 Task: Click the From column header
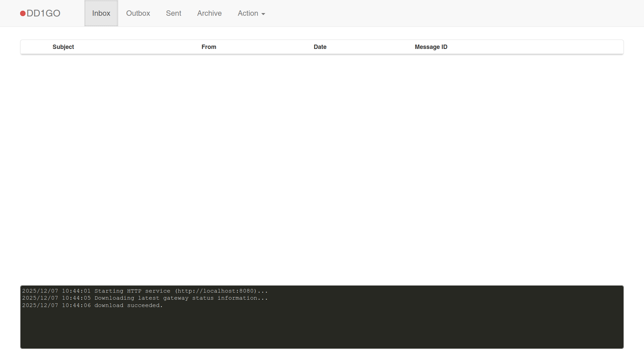point(209,47)
